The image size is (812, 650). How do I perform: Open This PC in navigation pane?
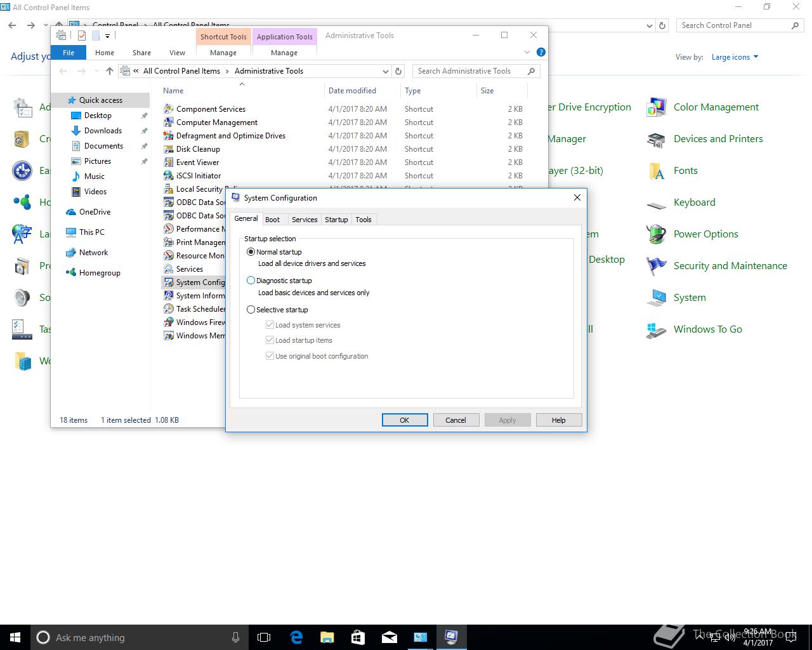pos(91,232)
